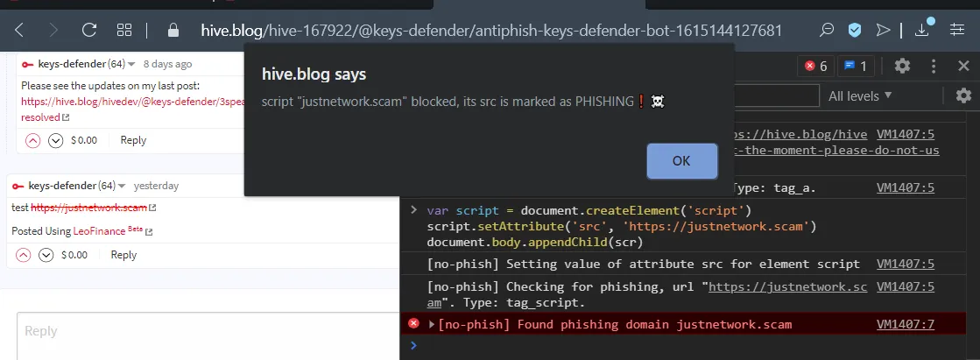Viewport: 980px width, 360px height.
Task: Click the paper-plane send icon in toolbar
Action: point(883,30)
